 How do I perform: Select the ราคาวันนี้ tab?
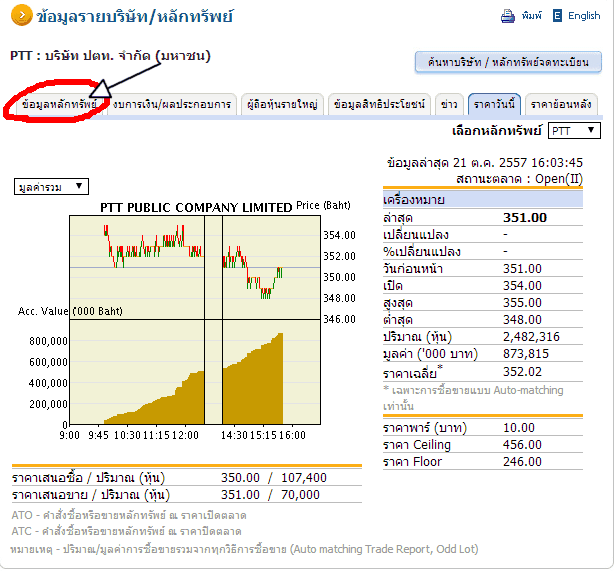coord(494,104)
